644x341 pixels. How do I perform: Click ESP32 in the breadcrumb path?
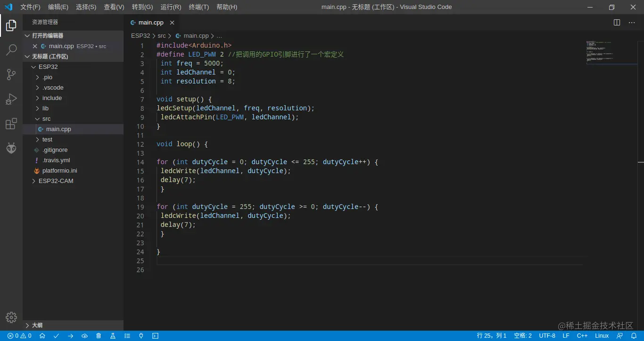pos(140,36)
